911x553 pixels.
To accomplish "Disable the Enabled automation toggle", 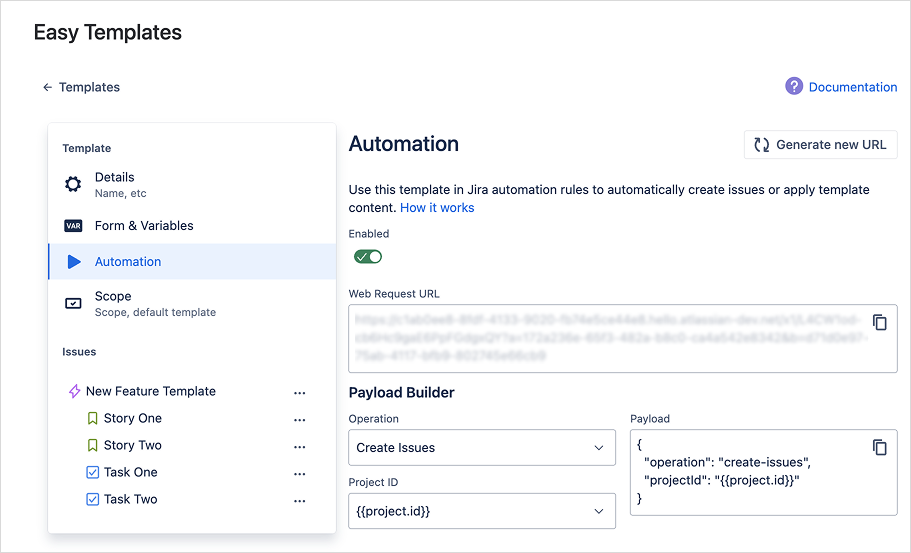I will pos(367,257).
